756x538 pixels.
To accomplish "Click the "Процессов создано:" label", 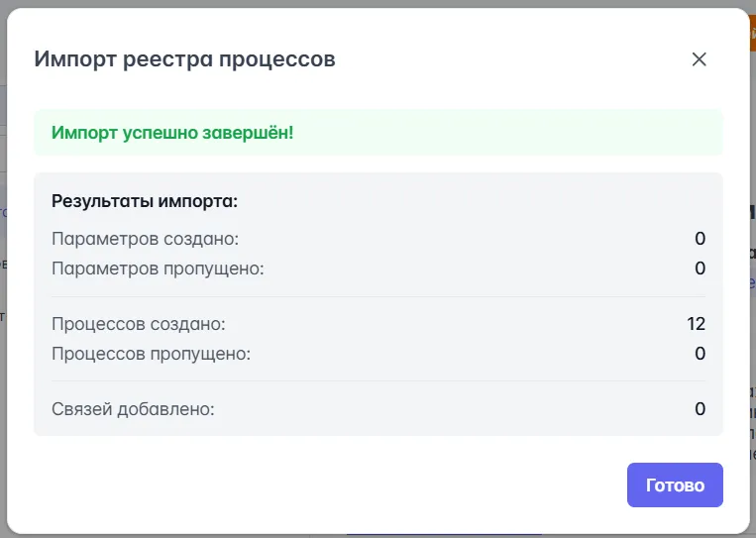I will [x=138, y=324].
